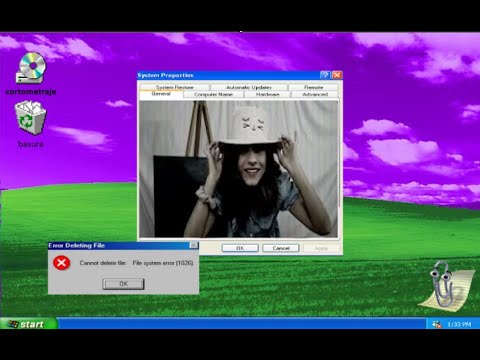Screen dimensions: 480x360
Task: Click the 1:33 PM taskbar clock
Action: click(x=459, y=324)
